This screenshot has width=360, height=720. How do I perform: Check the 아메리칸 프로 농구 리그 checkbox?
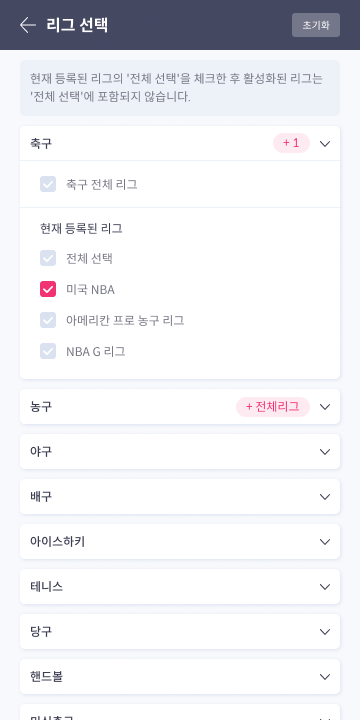48,320
